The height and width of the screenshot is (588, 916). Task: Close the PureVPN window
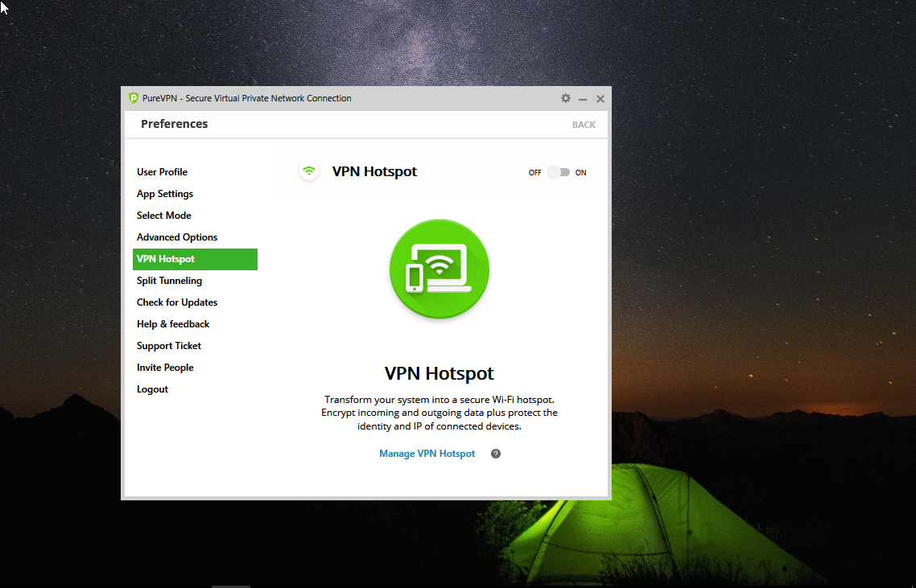(600, 99)
